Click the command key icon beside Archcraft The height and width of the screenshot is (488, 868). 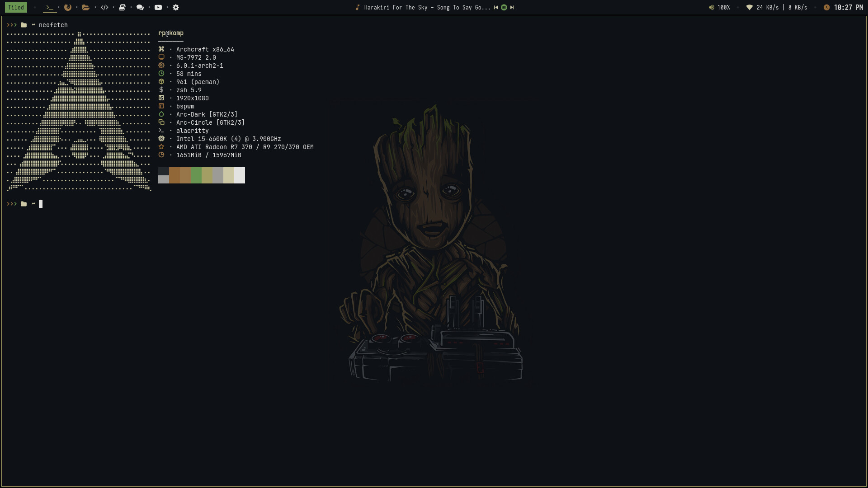[x=161, y=49]
